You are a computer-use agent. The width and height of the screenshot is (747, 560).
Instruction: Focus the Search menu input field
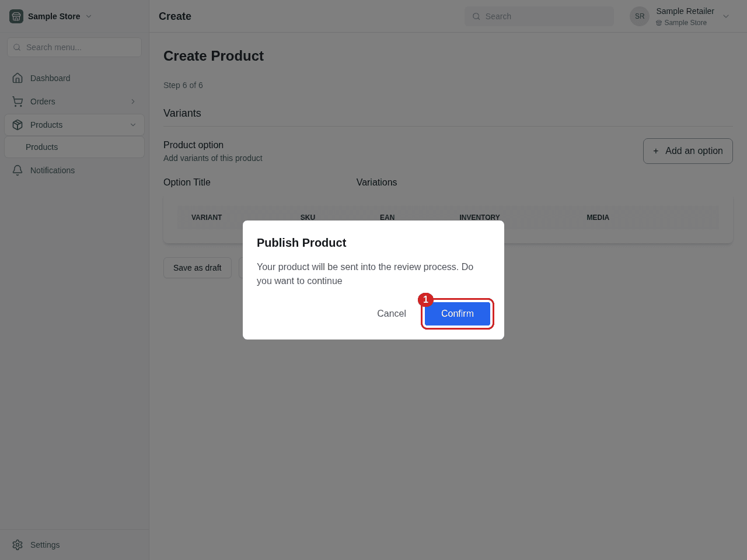point(74,47)
